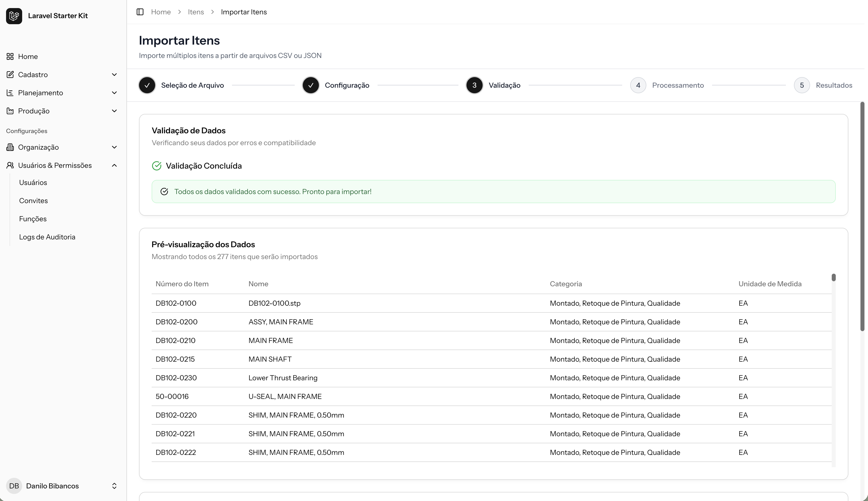
Task: Click the data preview table scrollbar
Action: [833, 278]
